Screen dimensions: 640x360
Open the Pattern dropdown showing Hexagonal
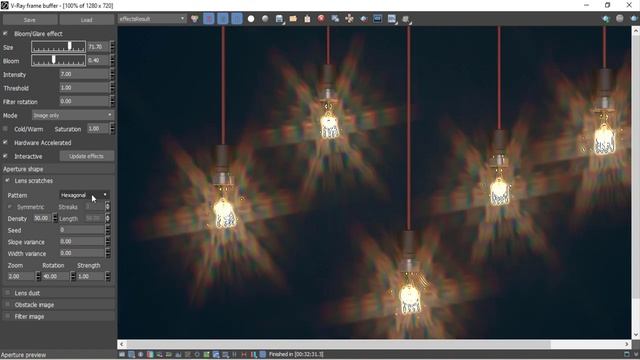click(x=84, y=195)
